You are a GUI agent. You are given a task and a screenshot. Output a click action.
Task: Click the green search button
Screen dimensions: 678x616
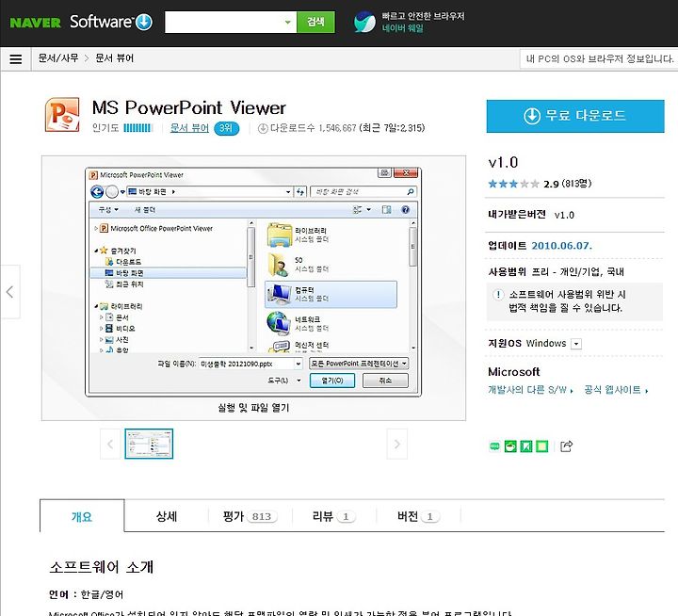[x=315, y=22]
